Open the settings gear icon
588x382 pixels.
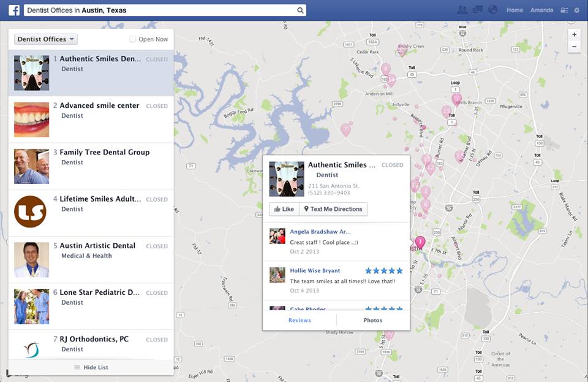tap(577, 10)
